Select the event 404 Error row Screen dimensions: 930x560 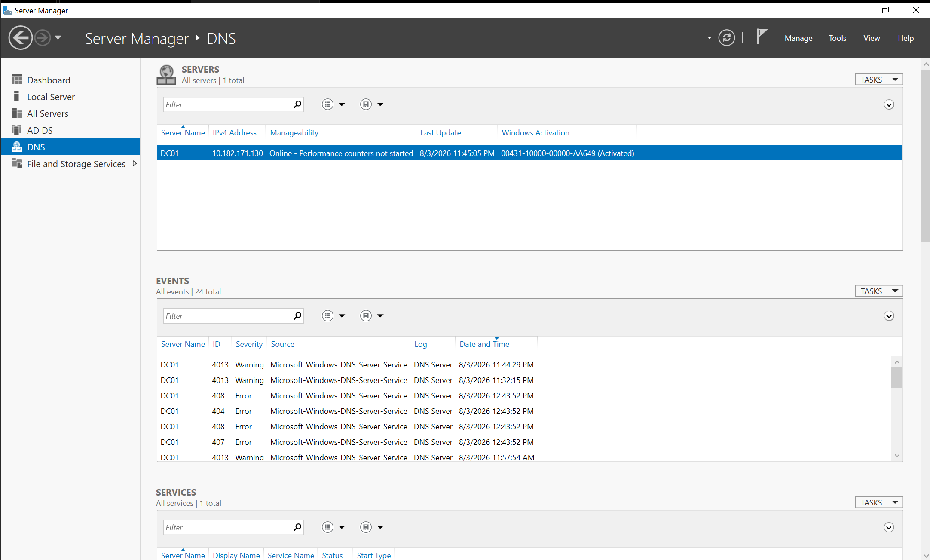pyautogui.click(x=524, y=411)
